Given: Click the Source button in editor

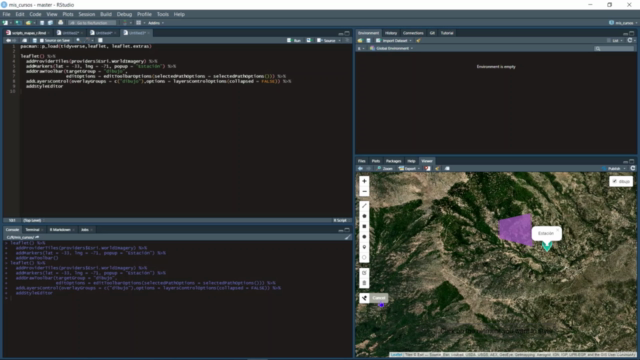Looking at the screenshot, I should [x=327, y=40].
